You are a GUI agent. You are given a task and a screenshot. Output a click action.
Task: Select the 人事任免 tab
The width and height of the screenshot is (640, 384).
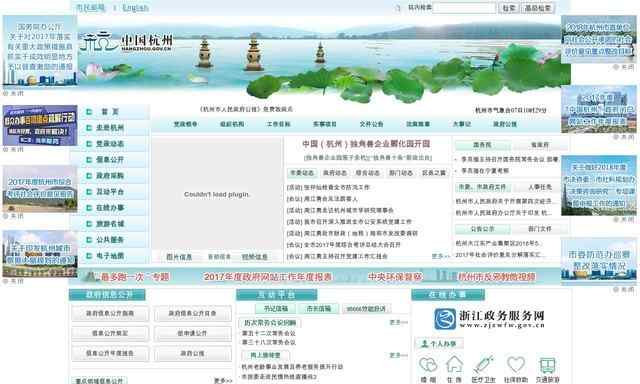540,187
